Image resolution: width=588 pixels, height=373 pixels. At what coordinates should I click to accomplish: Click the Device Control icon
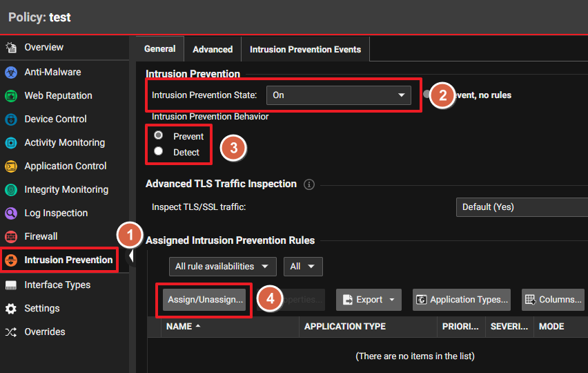pyautogui.click(x=11, y=119)
